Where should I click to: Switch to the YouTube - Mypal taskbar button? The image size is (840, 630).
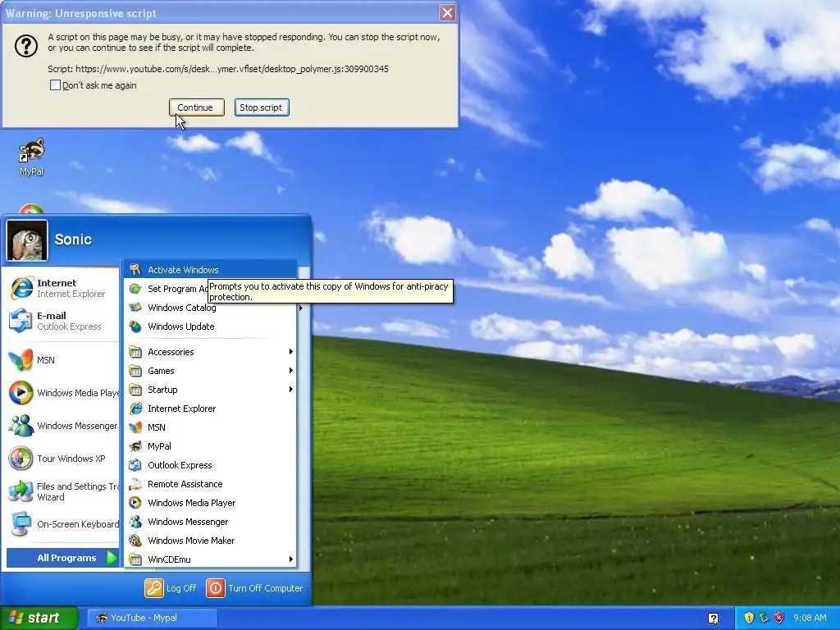[152, 618]
